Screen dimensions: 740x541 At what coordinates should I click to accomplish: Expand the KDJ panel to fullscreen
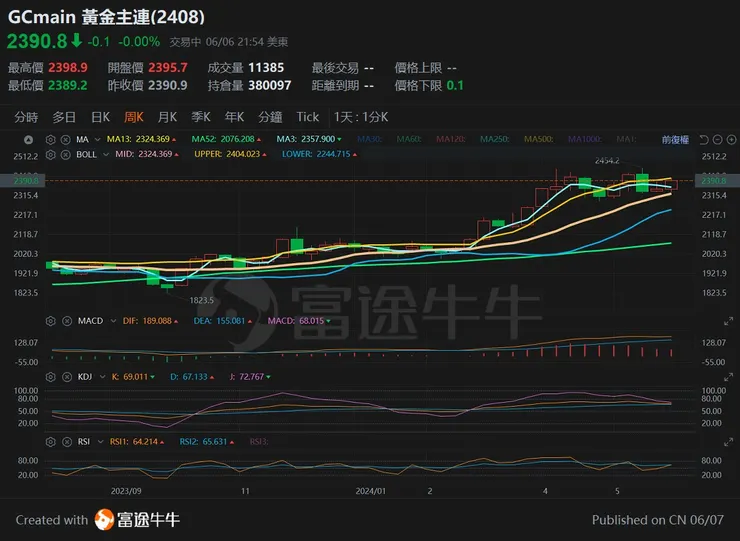click(729, 377)
